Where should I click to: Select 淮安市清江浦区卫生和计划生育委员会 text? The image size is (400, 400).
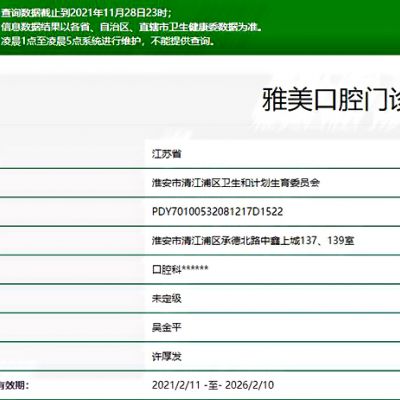(x=236, y=183)
